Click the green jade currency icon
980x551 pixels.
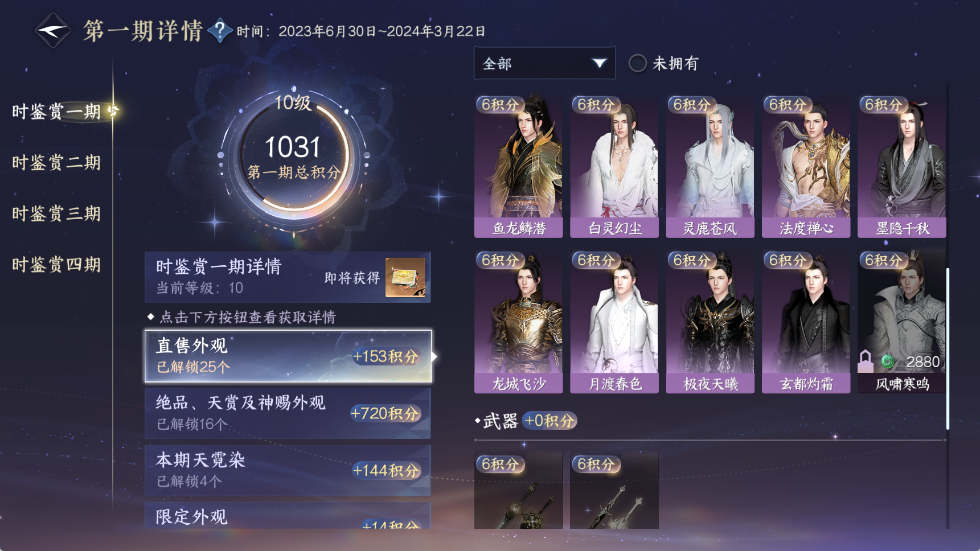(887, 361)
